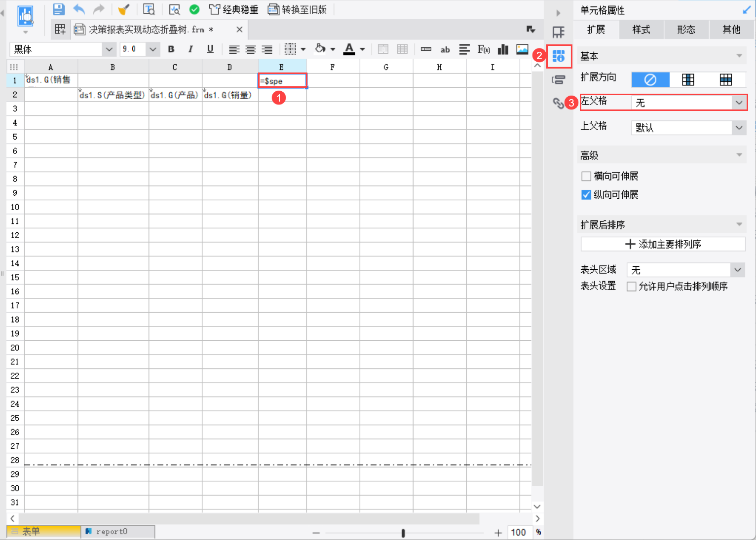Click the cell border style icon
756x540 pixels.
[290, 49]
